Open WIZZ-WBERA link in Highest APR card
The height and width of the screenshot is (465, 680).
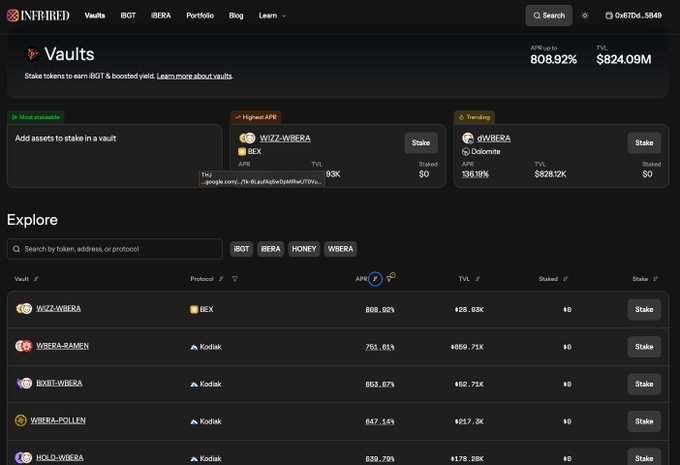click(285, 138)
